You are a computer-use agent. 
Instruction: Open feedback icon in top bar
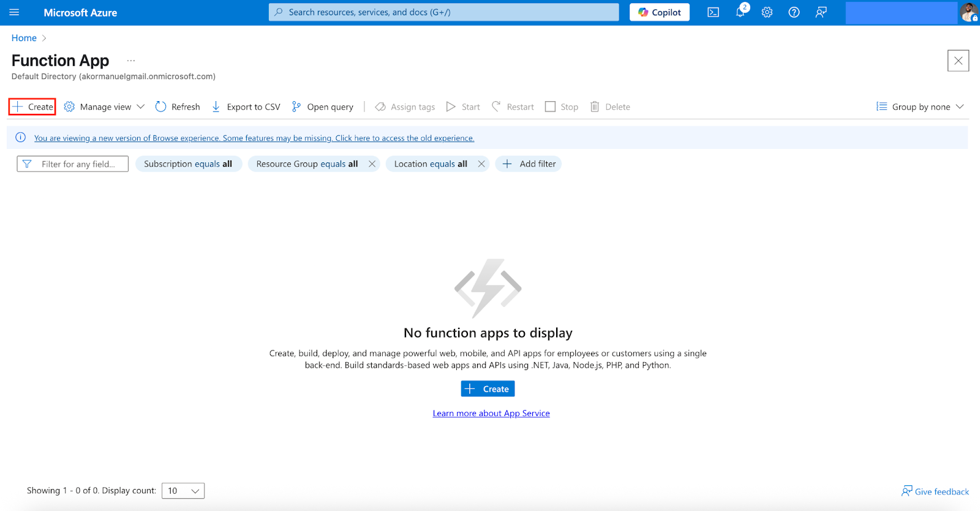coord(821,12)
